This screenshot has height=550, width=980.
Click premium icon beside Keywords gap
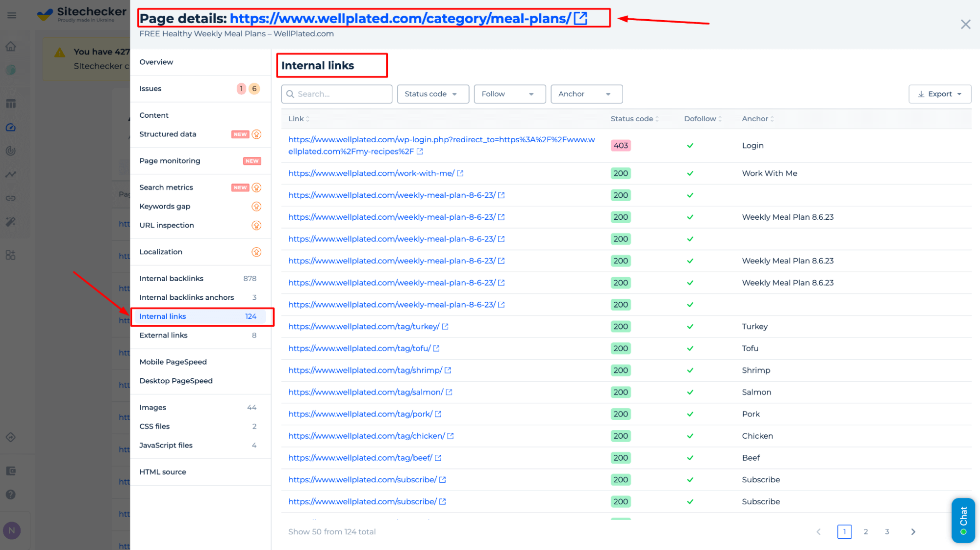click(x=256, y=207)
